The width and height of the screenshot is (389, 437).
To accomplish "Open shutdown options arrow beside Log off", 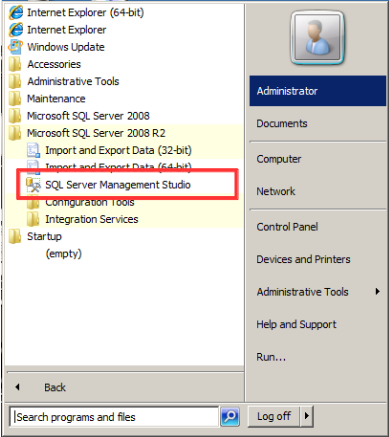I will pos(307,416).
